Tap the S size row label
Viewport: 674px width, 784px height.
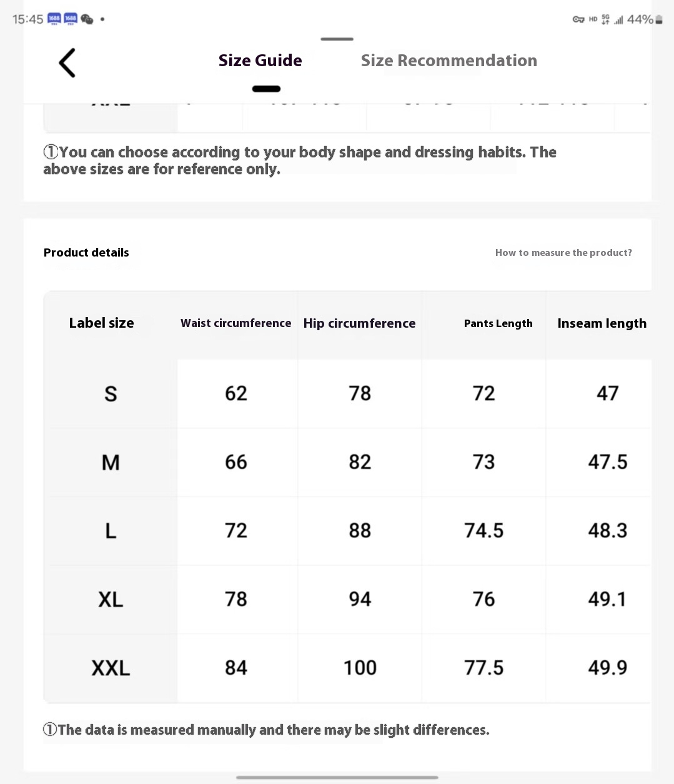click(x=111, y=394)
